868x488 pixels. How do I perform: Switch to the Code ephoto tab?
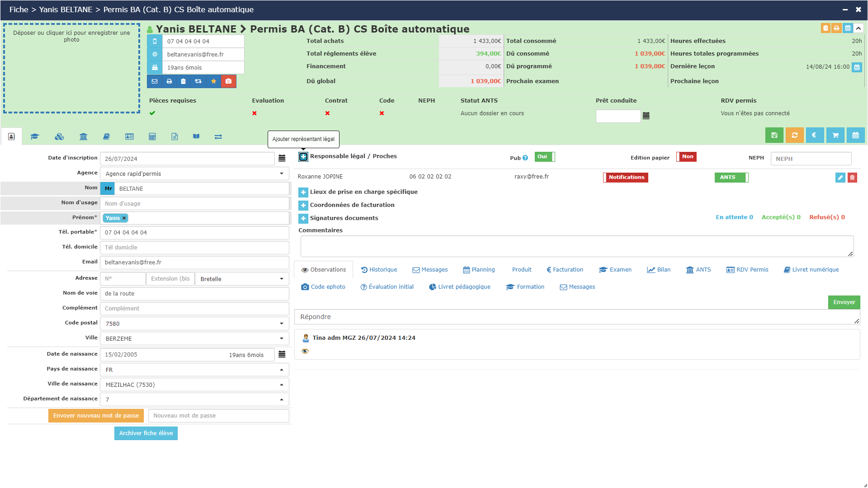[x=323, y=287]
